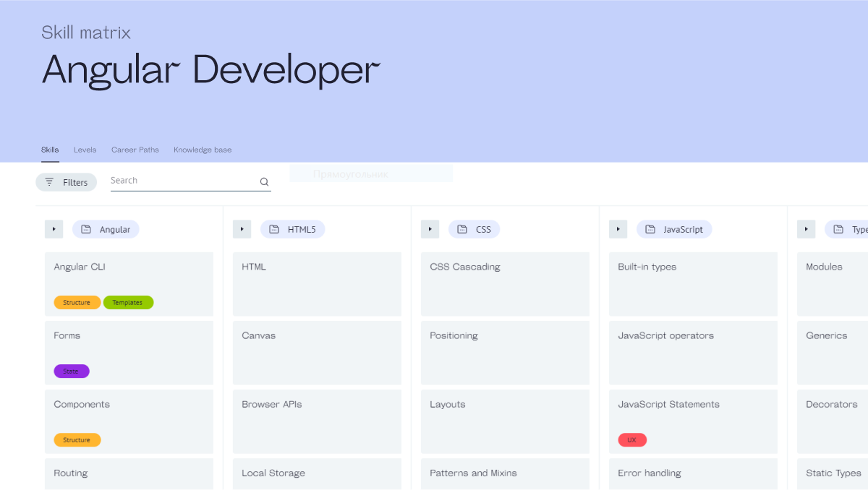Open the Error handling skill card

pyautogui.click(x=693, y=474)
